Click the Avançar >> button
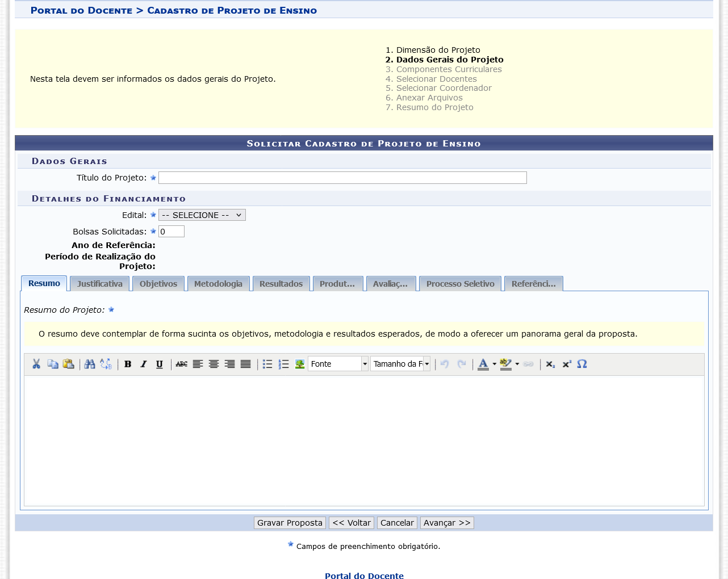The height and width of the screenshot is (579, 728). pyautogui.click(x=447, y=523)
